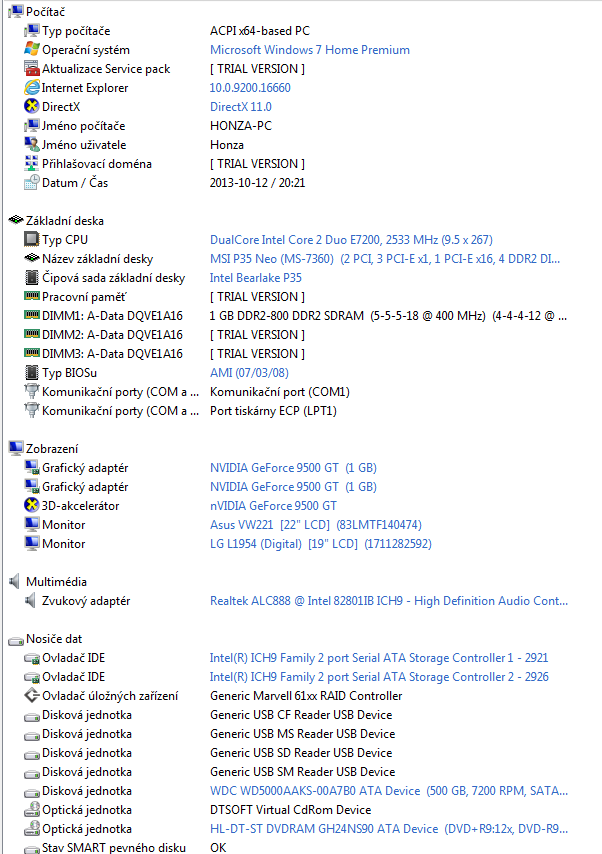The image size is (602, 854).
Task: Select the Generic USB SM Reader USB Device
Action: [303, 772]
